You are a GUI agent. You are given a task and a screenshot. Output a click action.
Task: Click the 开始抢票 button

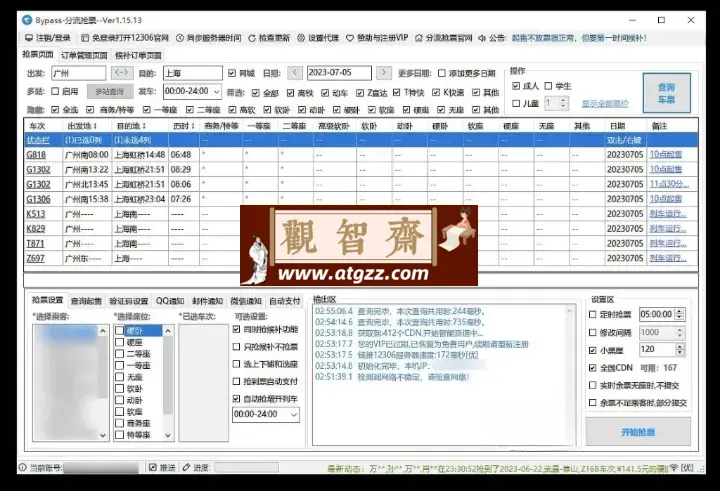[x=638, y=432]
